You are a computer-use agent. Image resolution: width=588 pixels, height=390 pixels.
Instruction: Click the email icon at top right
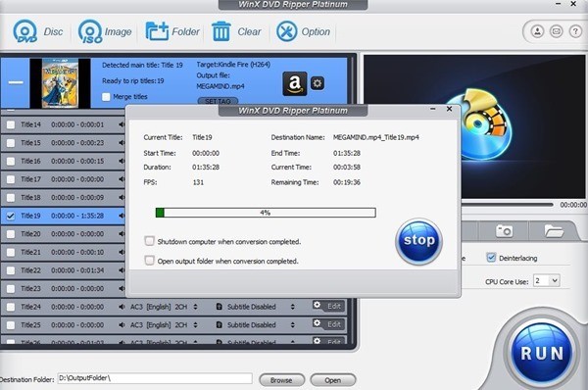(x=556, y=31)
